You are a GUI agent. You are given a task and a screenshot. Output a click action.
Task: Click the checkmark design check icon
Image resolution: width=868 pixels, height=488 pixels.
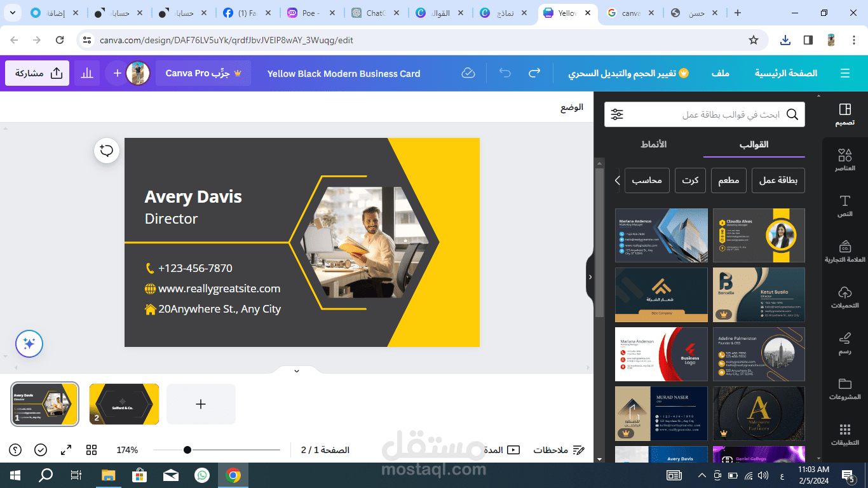pos(41,450)
